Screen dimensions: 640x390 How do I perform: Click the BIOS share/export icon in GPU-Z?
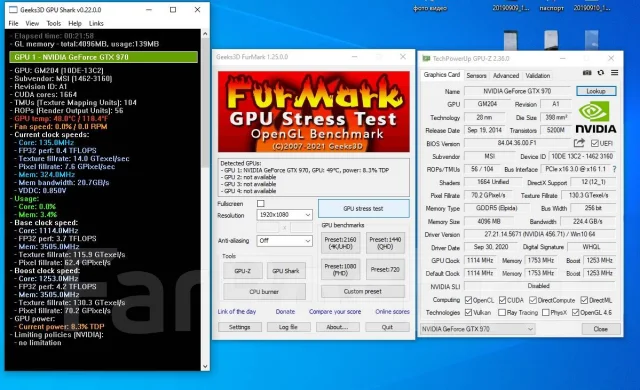pyautogui.click(x=579, y=143)
